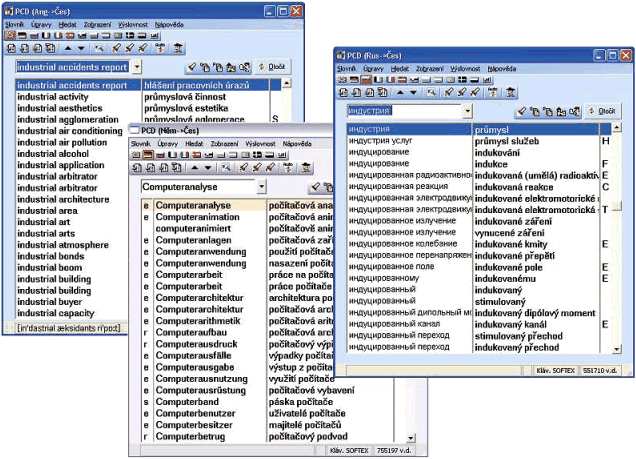Select 'industrial alcohol' entry in English list
The width and height of the screenshot is (636, 459).
point(53,154)
